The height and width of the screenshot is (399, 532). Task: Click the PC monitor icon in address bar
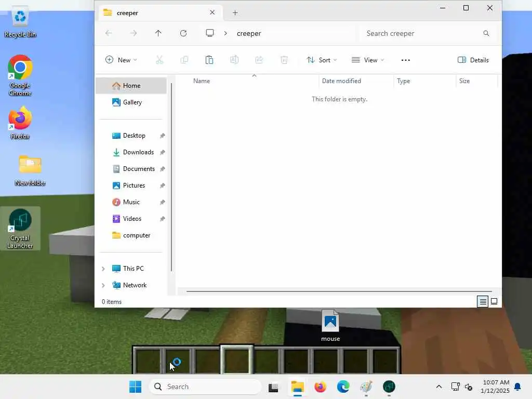[x=210, y=33]
